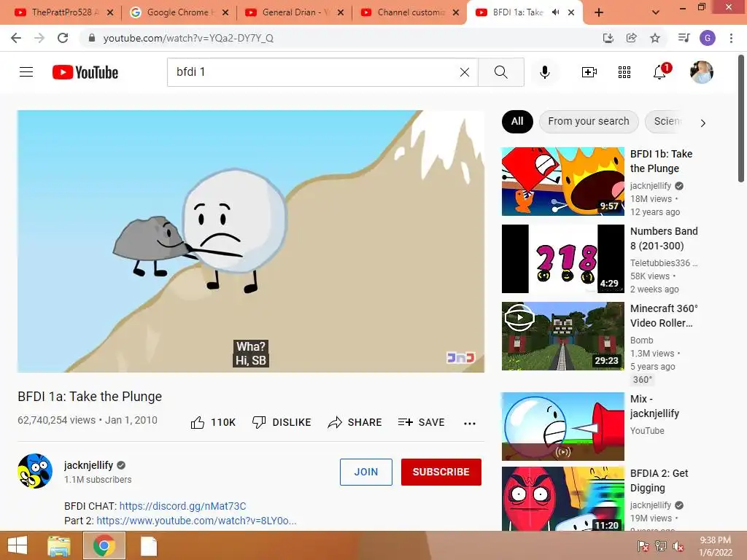Share the video via the Share arrow
This screenshot has height=560, width=747.
coord(355,422)
